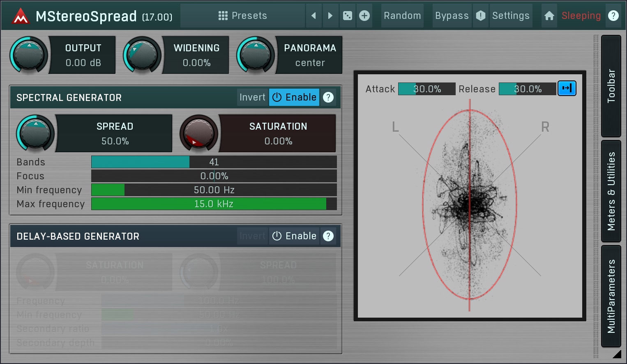Click the Random button
The height and width of the screenshot is (364, 627).
tap(402, 16)
